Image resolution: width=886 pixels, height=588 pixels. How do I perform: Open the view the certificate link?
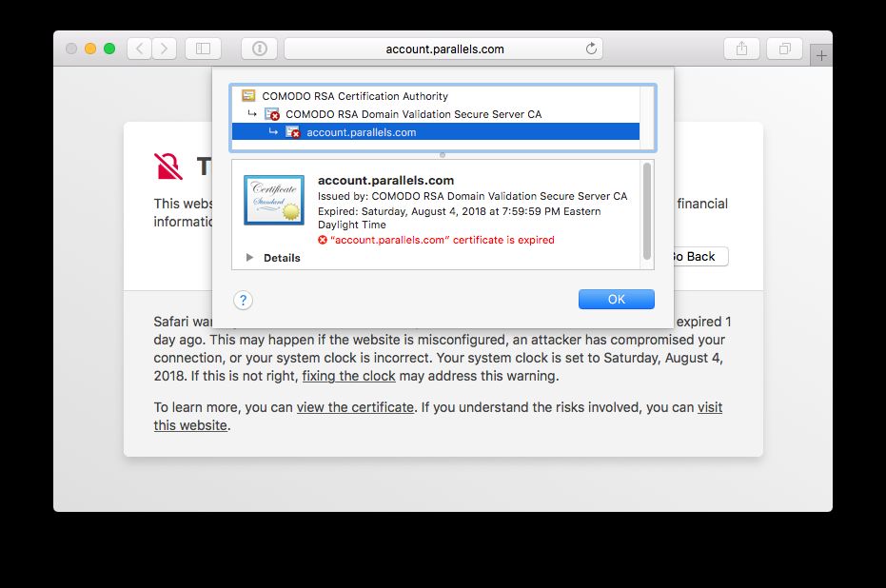point(355,407)
